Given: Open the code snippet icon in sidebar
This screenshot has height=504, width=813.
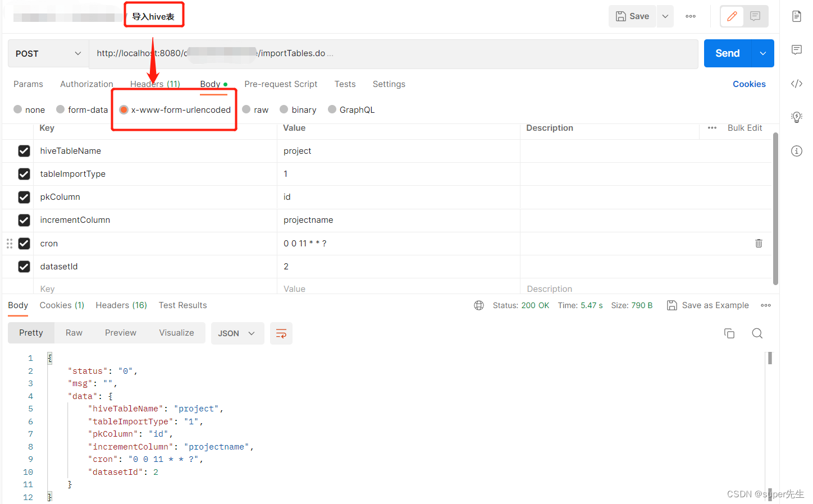Looking at the screenshot, I should 796,84.
